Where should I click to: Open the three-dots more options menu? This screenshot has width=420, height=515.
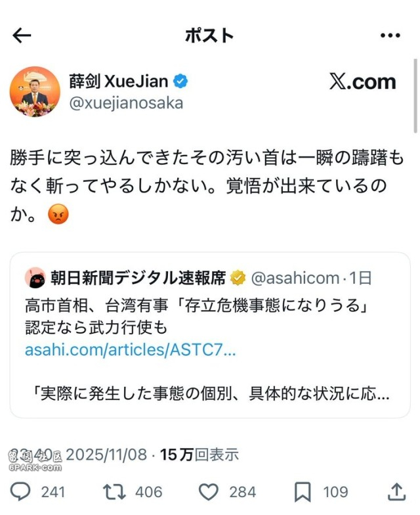pos(390,35)
